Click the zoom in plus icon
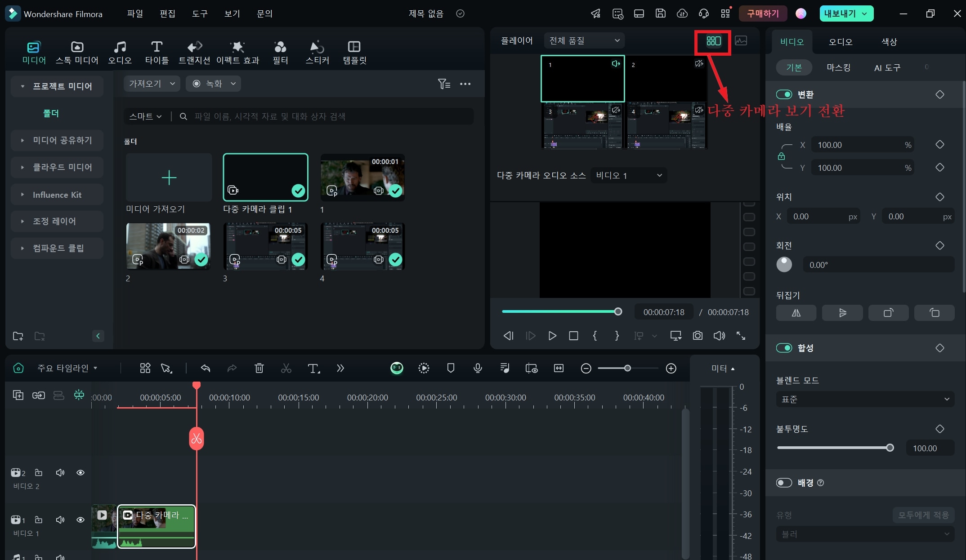This screenshot has width=966, height=560. (671, 369)
